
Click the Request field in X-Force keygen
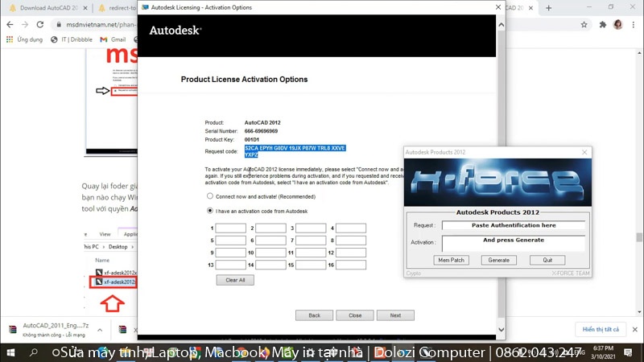(x=514, y=225)
